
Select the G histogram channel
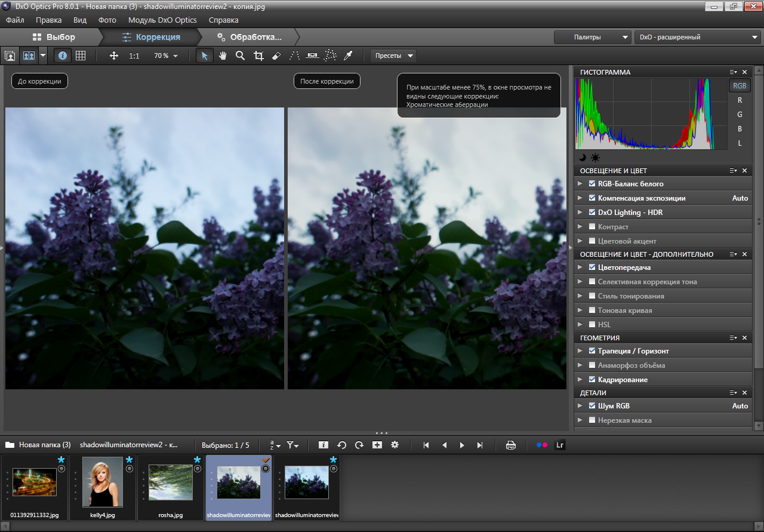pos(740,115)
